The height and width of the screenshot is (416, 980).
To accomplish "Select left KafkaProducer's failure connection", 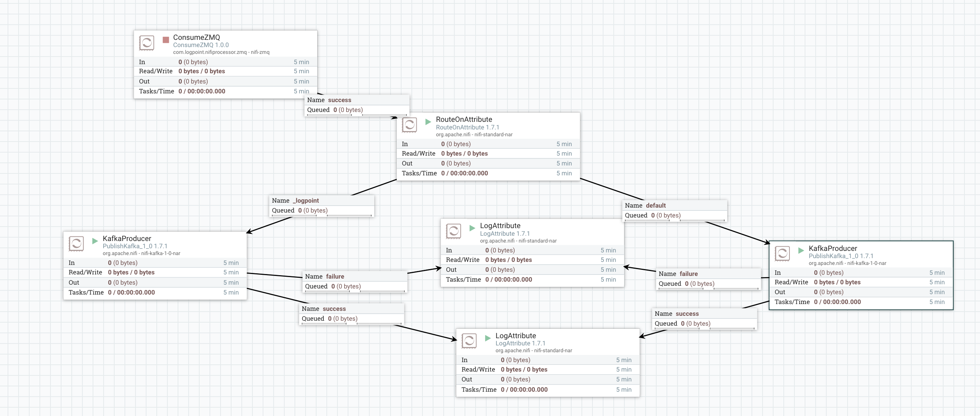I will [355, 281].
